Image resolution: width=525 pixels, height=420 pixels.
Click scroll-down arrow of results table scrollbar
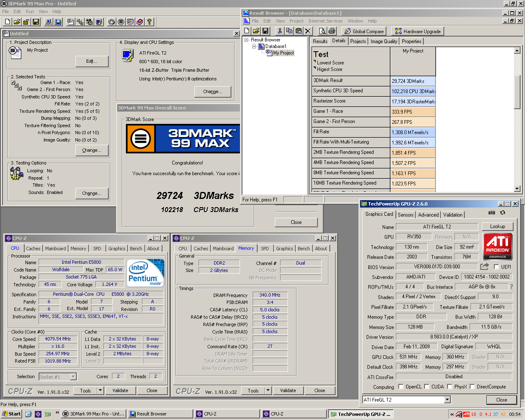517,189
